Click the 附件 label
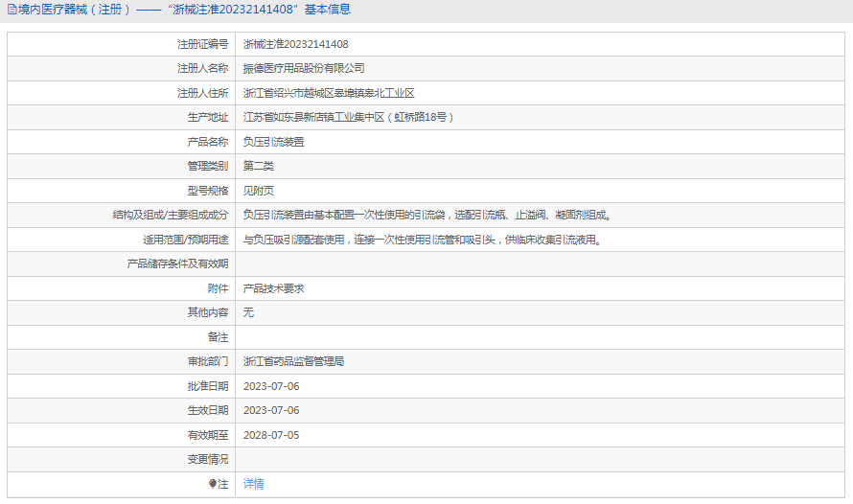 pos(219,288)
